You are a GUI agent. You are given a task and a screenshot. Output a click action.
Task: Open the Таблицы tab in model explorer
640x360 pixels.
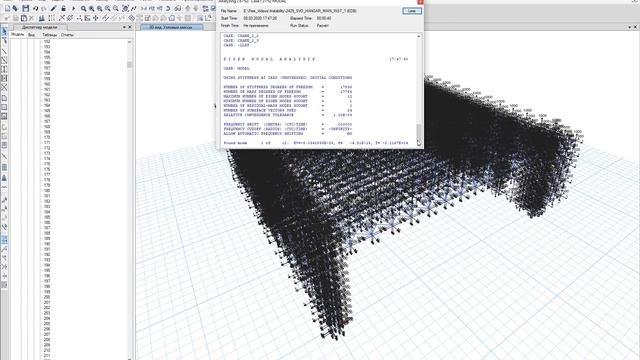50,35
